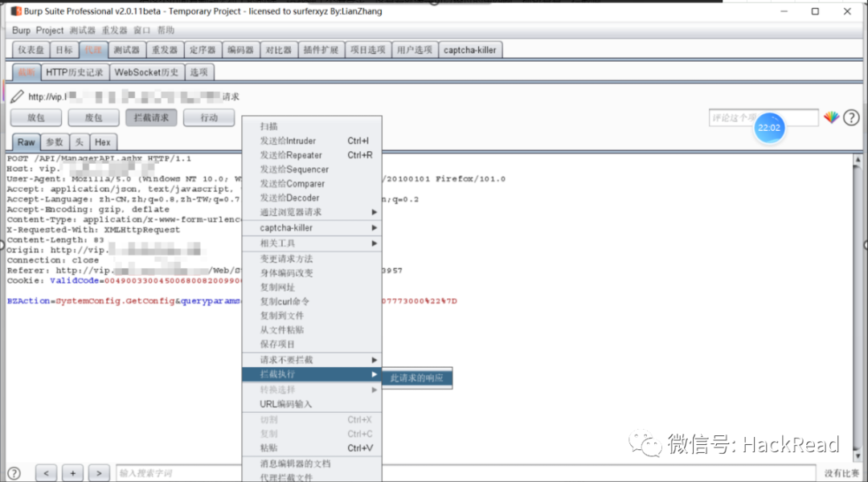868x482 pixels.
Task: Open the 选项 sub-tab
Action: 199,72
